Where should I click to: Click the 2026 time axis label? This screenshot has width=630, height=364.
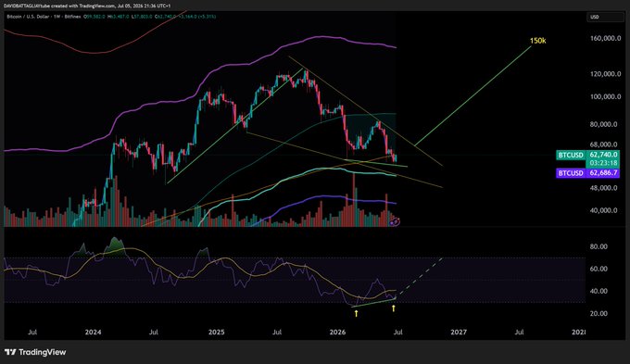pos(337,333)
